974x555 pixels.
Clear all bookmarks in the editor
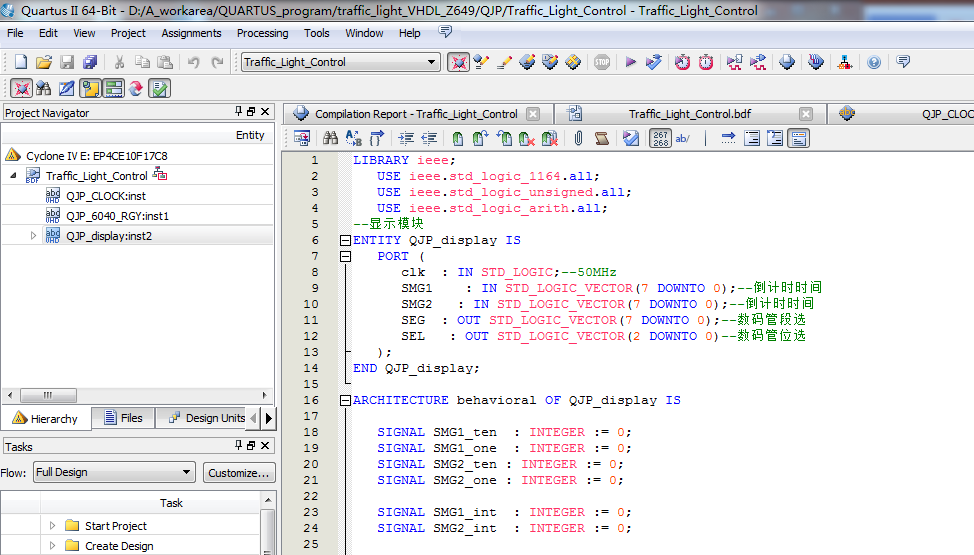550,138
